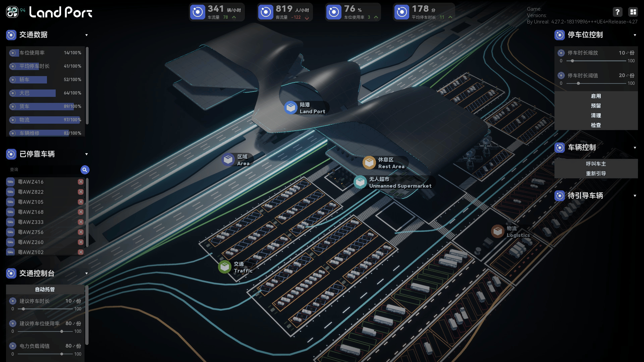This screenshot has height=362, width=644.
Task: Select 启用 in parking control list
Action: pos(596,96)
